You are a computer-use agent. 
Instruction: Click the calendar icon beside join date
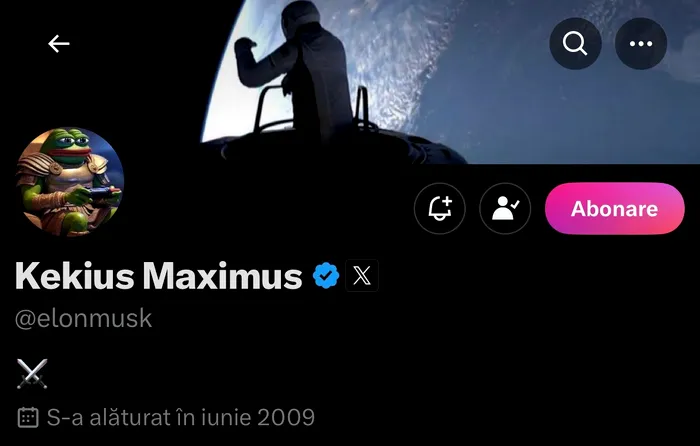tap(28, 417)
